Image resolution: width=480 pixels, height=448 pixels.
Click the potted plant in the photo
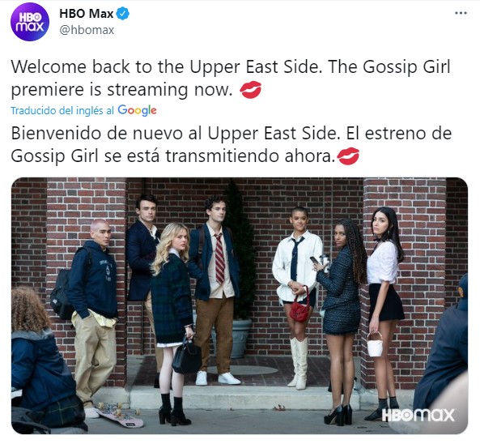click(240, 270)
